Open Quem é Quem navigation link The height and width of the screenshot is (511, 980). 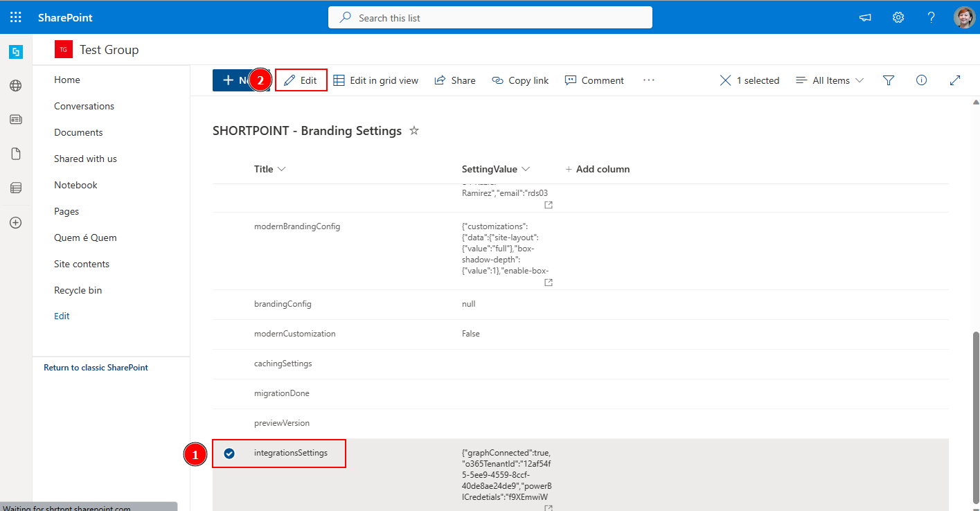85,237
